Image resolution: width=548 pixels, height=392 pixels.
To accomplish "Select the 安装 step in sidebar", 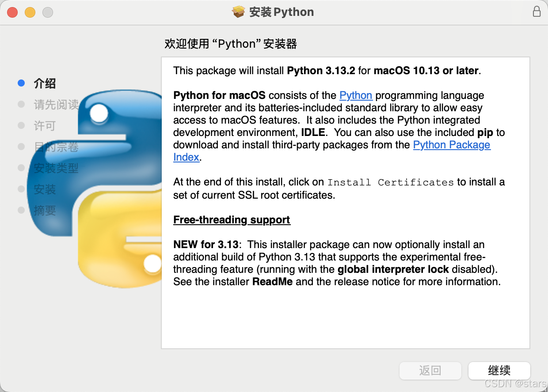I will pos(45,189).
